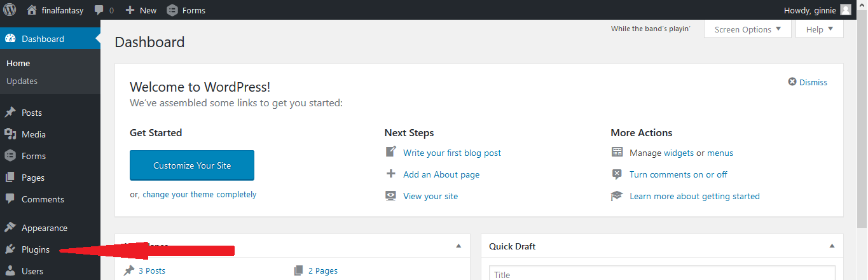Viewport: 868px width, 280px height.
Task: Click the comment count 0 in admin bar
Action: pos(112,10)
